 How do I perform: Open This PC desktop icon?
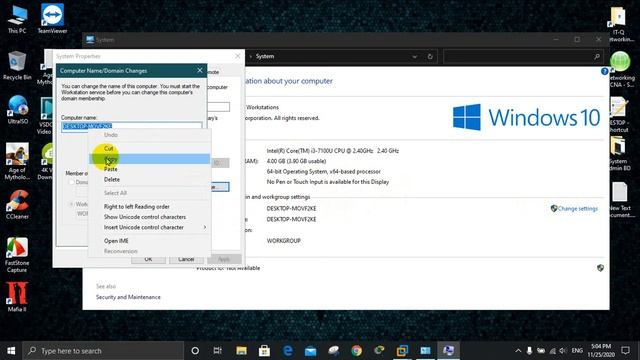pyautogui.click(x=17, y=19)
